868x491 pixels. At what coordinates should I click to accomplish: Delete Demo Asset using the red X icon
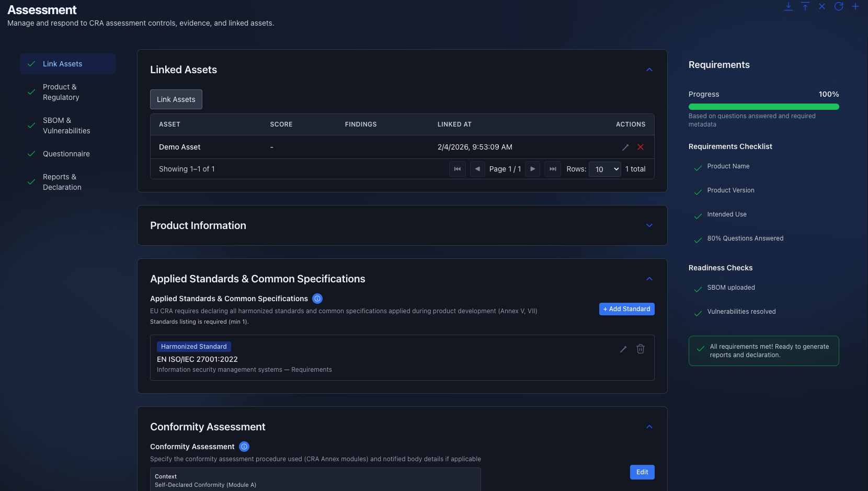(641, 147)
